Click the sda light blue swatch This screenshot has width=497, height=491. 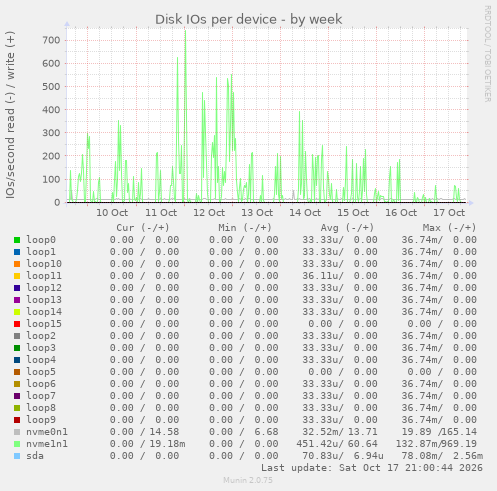pos(17,456)
